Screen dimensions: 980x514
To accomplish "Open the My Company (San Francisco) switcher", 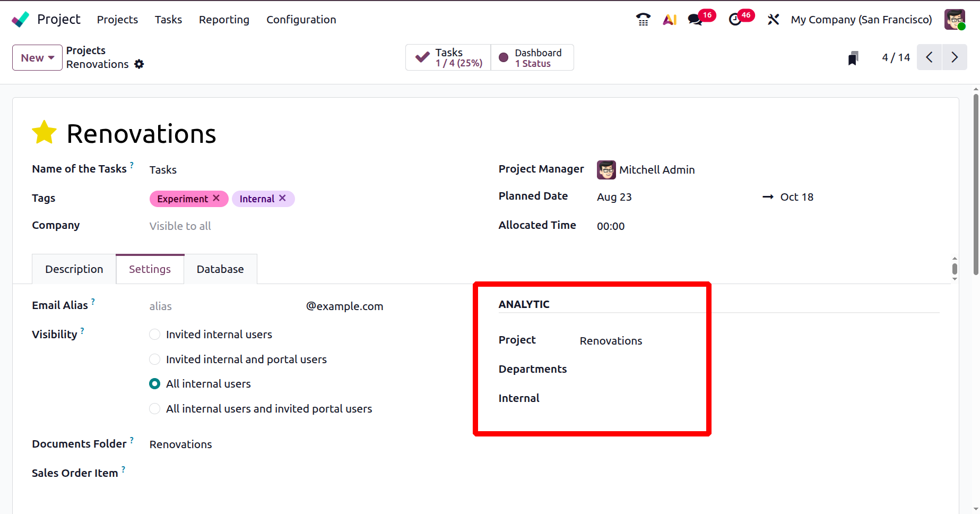I will pos(861,20).
